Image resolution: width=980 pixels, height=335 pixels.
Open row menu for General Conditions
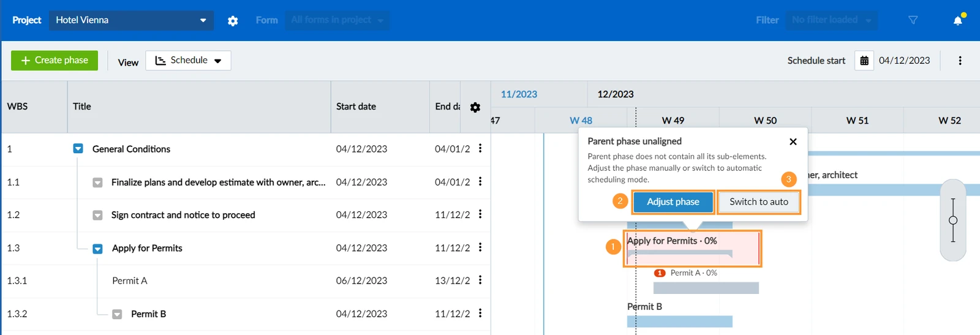pos(480,148)
